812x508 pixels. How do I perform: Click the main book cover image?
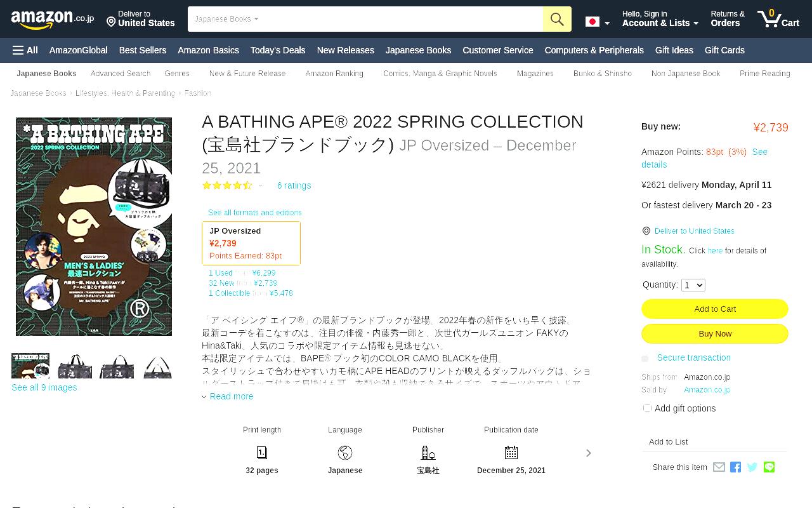pyautogui.click(x=94, y=227)
